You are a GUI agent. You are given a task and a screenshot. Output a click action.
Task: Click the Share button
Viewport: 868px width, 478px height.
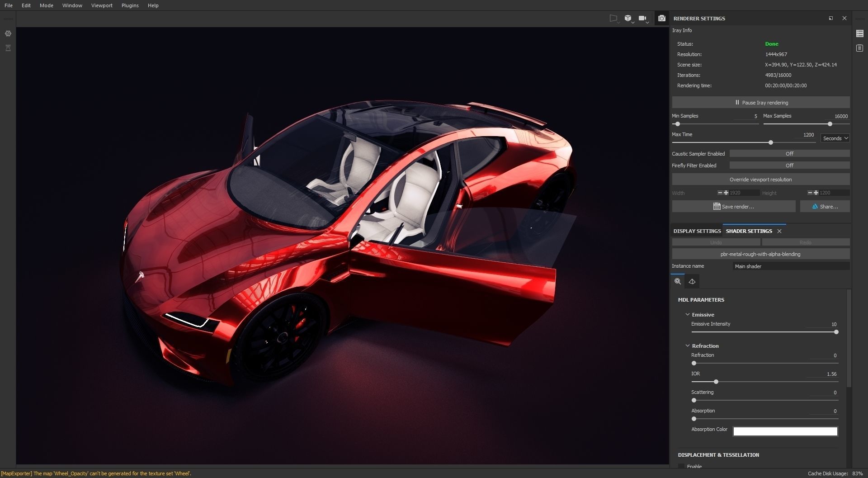click(x=825, y=207)
